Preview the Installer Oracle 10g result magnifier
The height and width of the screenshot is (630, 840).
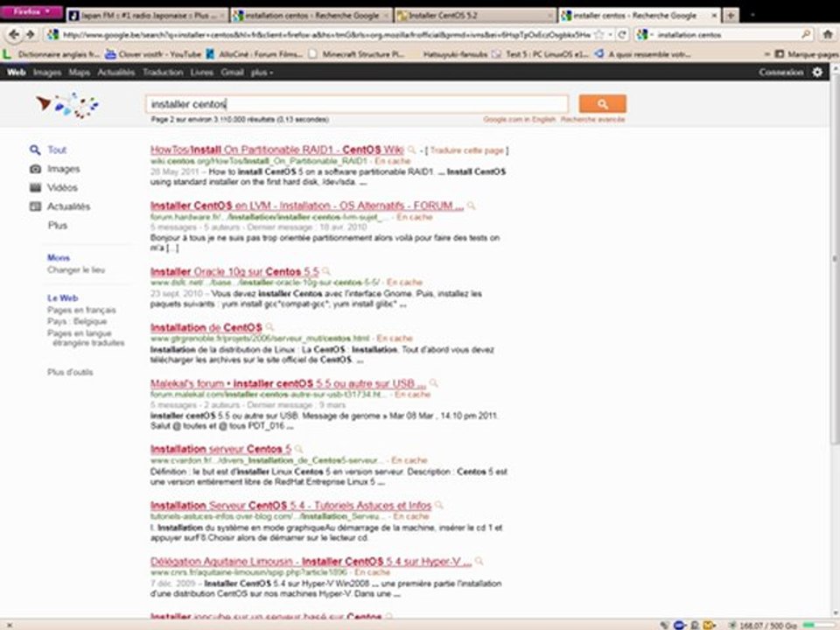[x=326, y=271]
